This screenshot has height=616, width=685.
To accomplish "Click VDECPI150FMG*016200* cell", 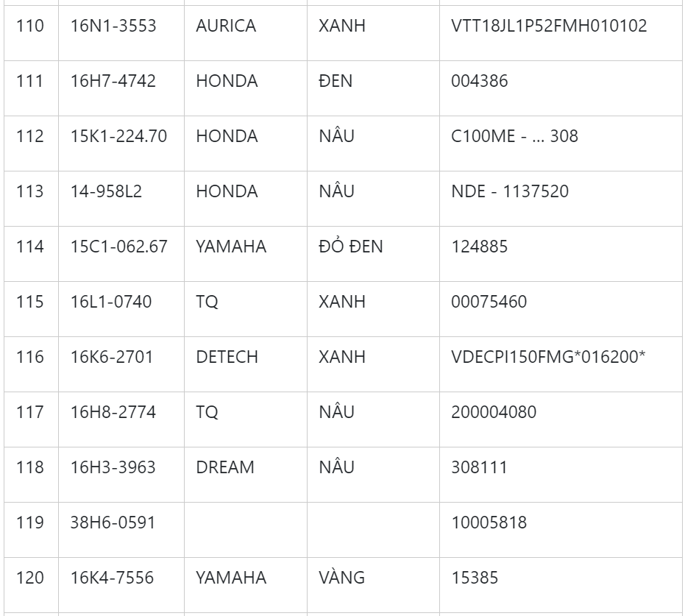I will point(548,357).
